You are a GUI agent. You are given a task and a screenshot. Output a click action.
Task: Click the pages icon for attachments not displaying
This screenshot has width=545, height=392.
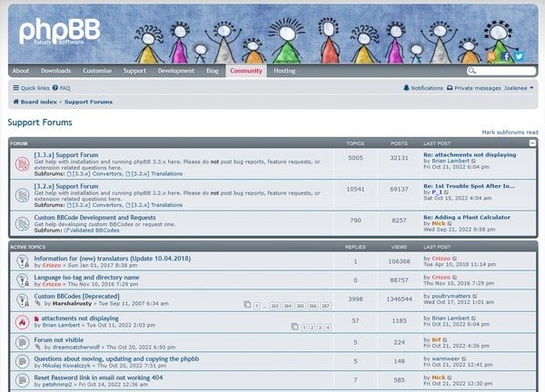point(294,327)
